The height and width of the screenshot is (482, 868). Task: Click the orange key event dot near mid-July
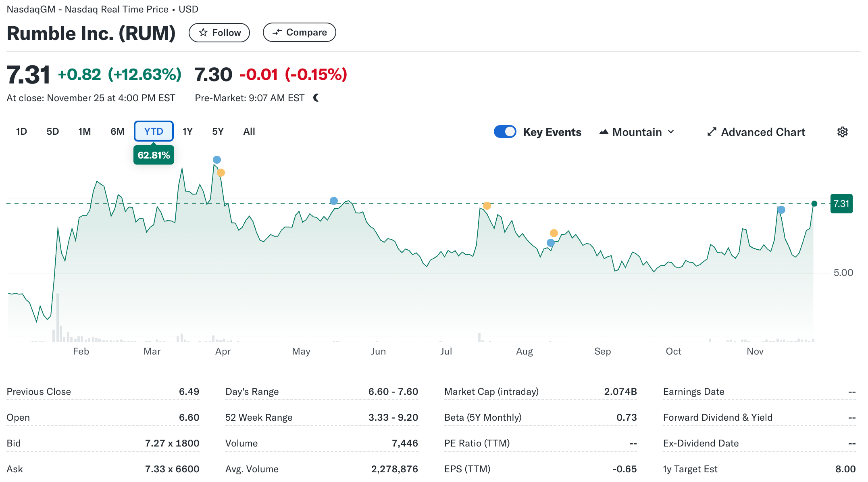[x=487, y=206]
